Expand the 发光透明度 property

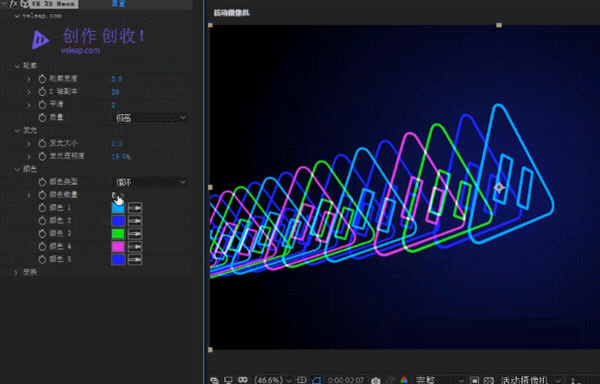coord(29,156)
